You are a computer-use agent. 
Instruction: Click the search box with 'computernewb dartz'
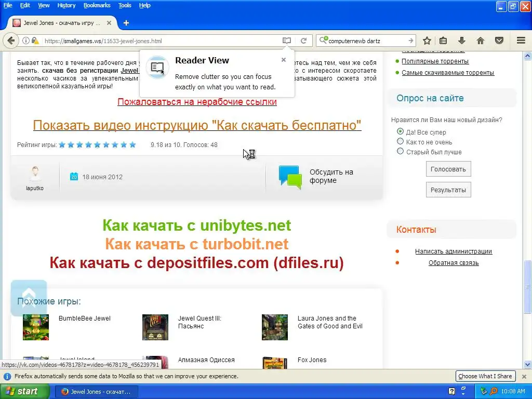(366, 41)
